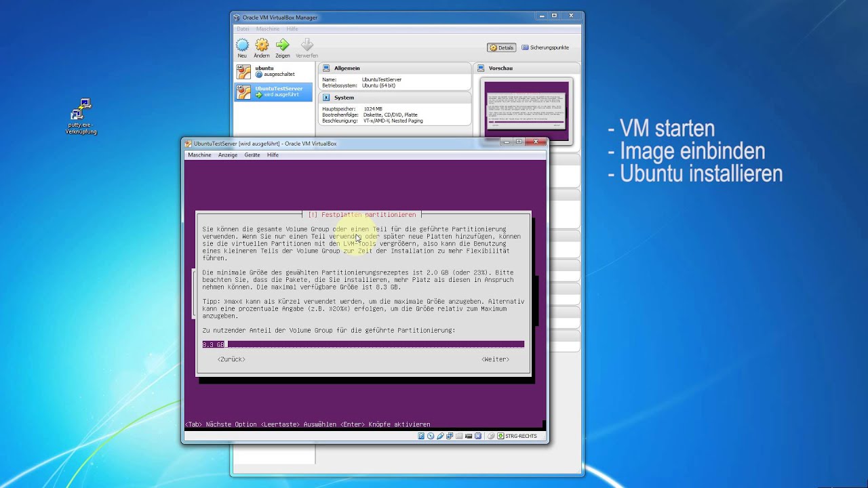Open the Hilfe menu in VirtualBox Manager
Image resolution: width=868 pixels, height=488 pixels.
pyautogui.click(x=292, y=29)
